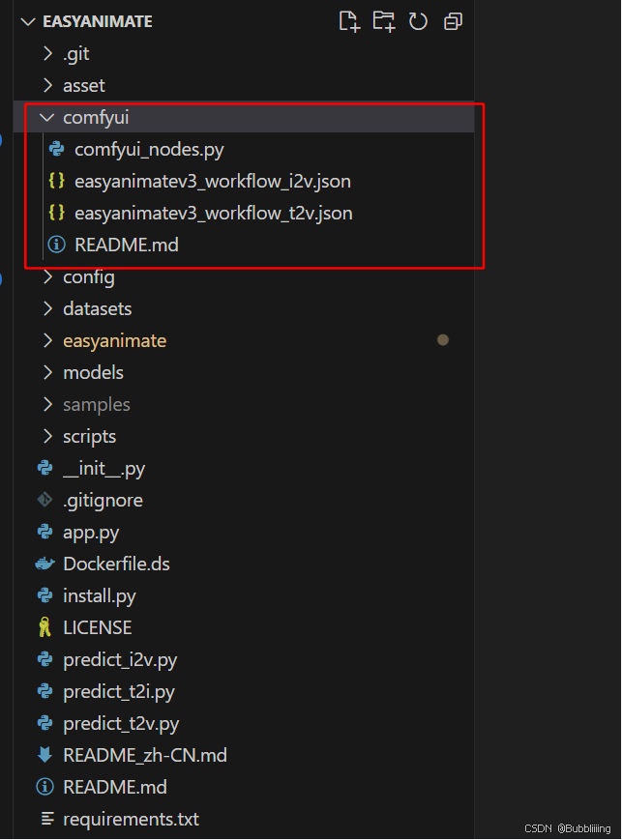Image resolution: width=622 pixels, height=840 pixels.
Task: Select the comfyui folder name
Action: [96, 118]
